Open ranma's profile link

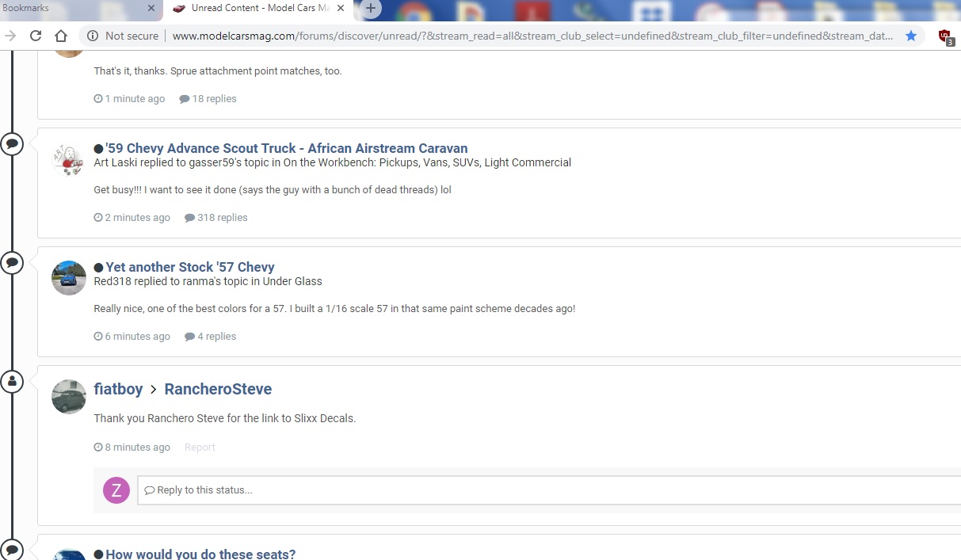tap(199, 281)
